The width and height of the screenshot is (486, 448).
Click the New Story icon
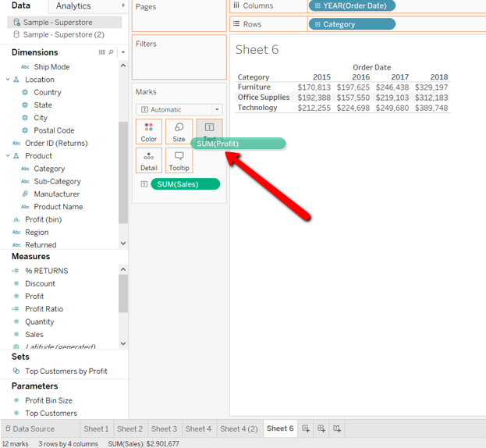coord(337,428)
